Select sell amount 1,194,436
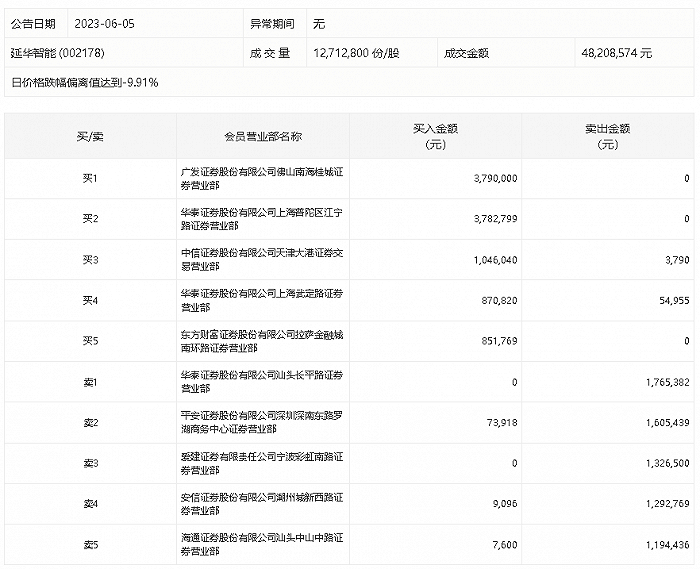This screenshot has width=700, height=569. tap(668, 545)
